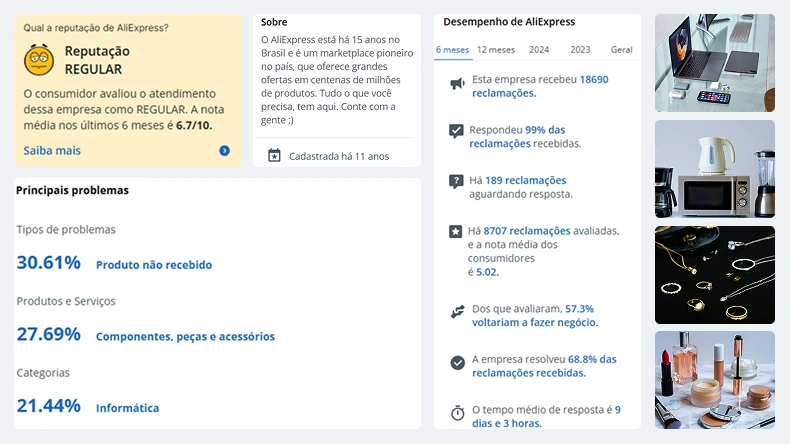Screen dimensions: 790x444
Task: Open the Informática category link
Action: click(x=127, y=408)
